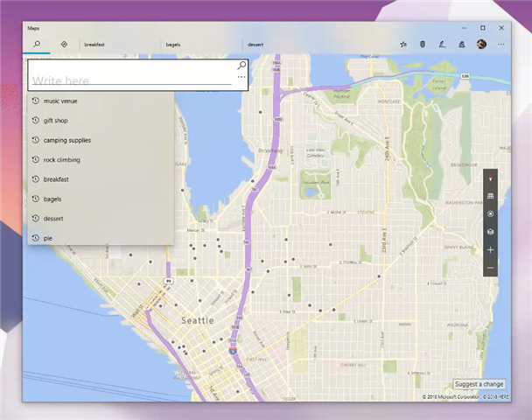532x420 pixels.
Task: Click the compass rotate-to-north button
Action: coord(490,178)
